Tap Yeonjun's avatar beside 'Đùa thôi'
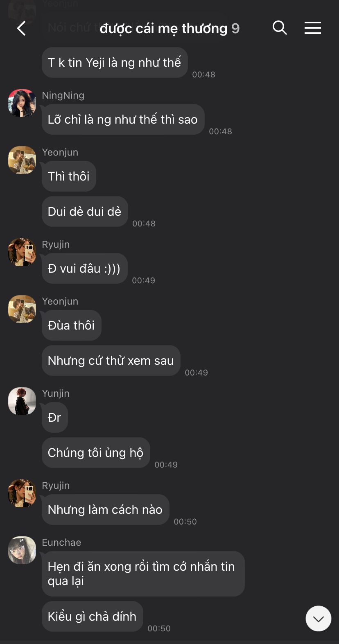 coord(22,309)
